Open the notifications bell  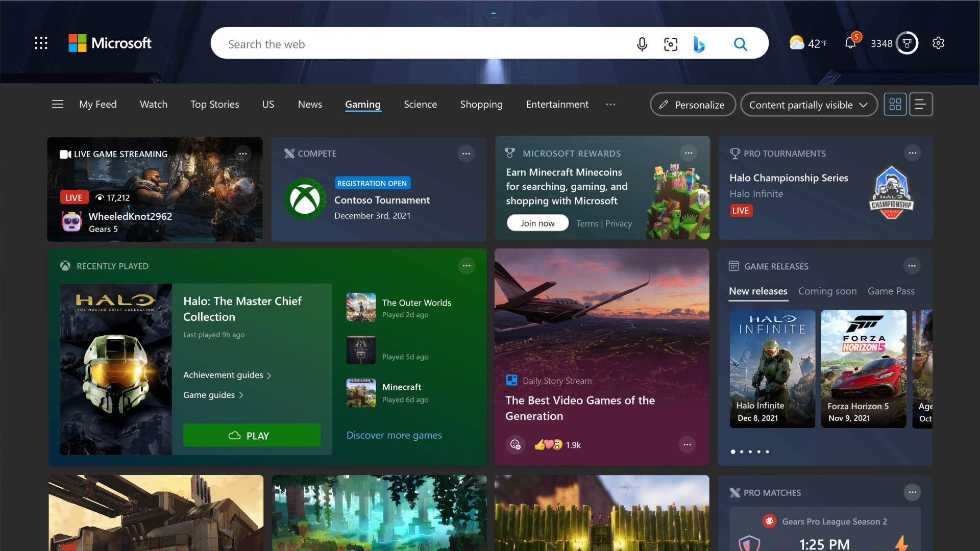click(850, 43)
